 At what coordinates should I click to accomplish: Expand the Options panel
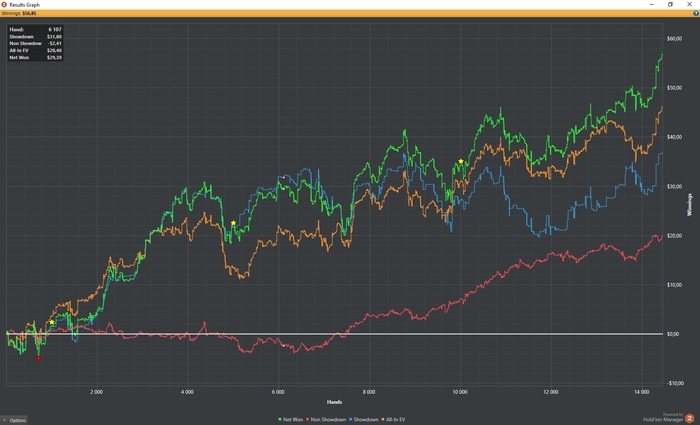(14, 420)
